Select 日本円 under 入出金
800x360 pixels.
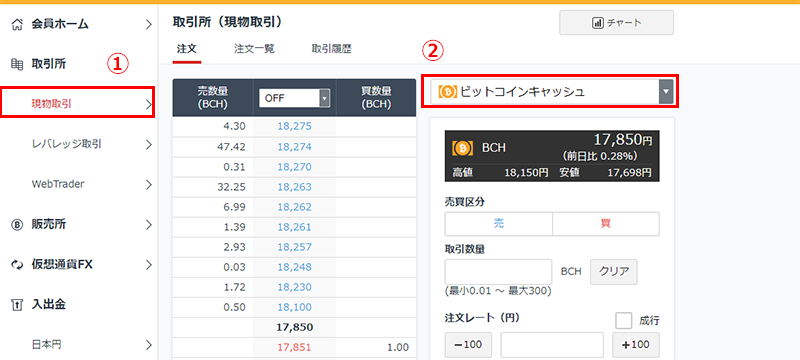point(46,345)
